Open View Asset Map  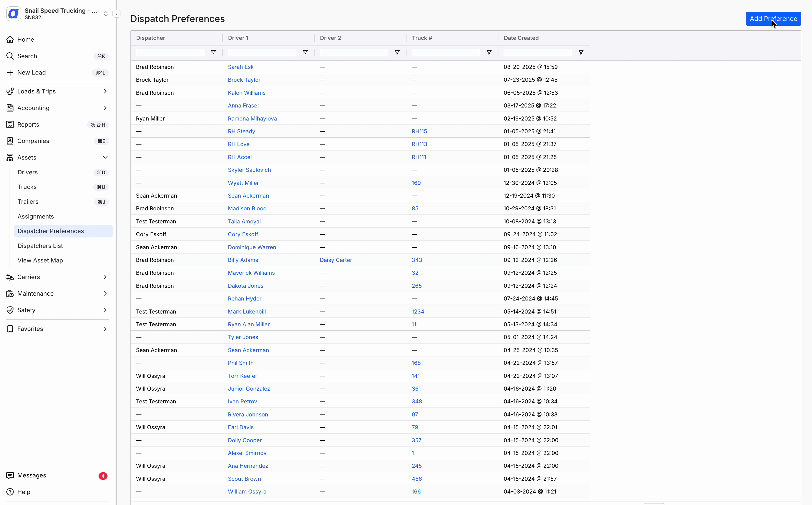(63, 260)
